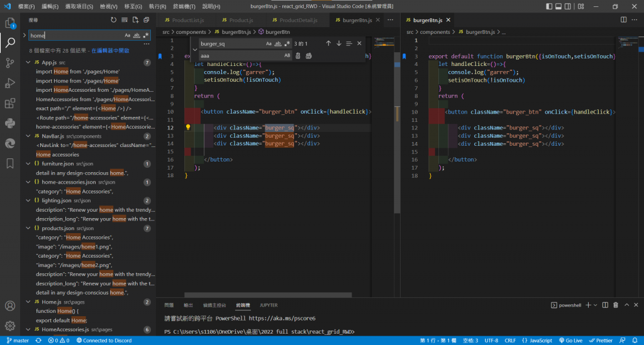Refresh the search results
Image resolution: width=644 pixels, height=345 pixels.
114,20
